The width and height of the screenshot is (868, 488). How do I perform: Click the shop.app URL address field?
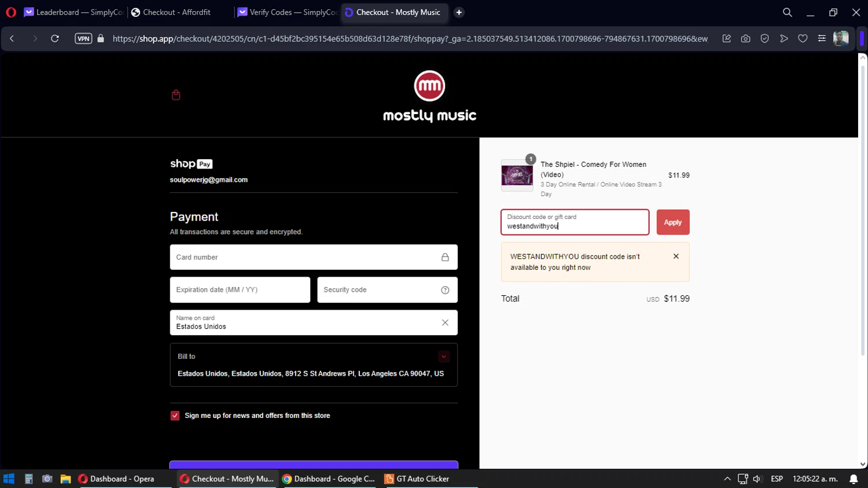(410, 39)
